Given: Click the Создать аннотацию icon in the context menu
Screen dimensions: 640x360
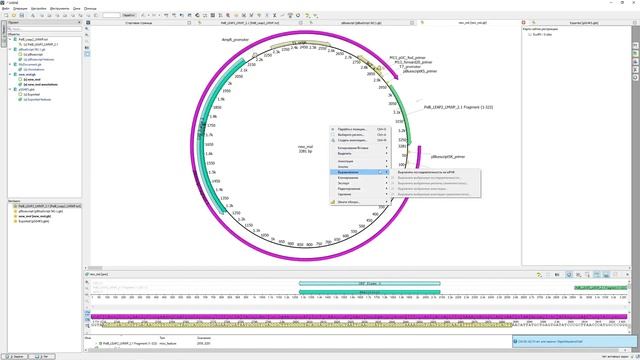Looking at the screenshot, I should tap(333, 140).
